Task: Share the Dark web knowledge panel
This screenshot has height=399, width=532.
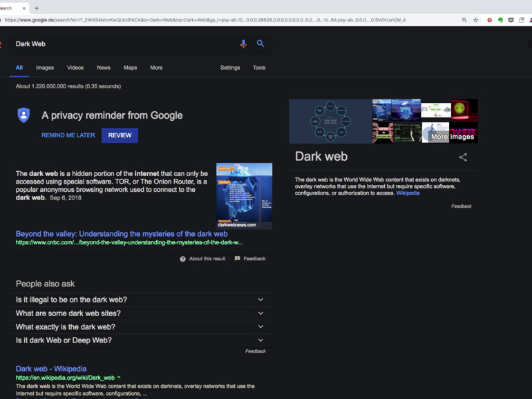Action: (x=463, y=157)
